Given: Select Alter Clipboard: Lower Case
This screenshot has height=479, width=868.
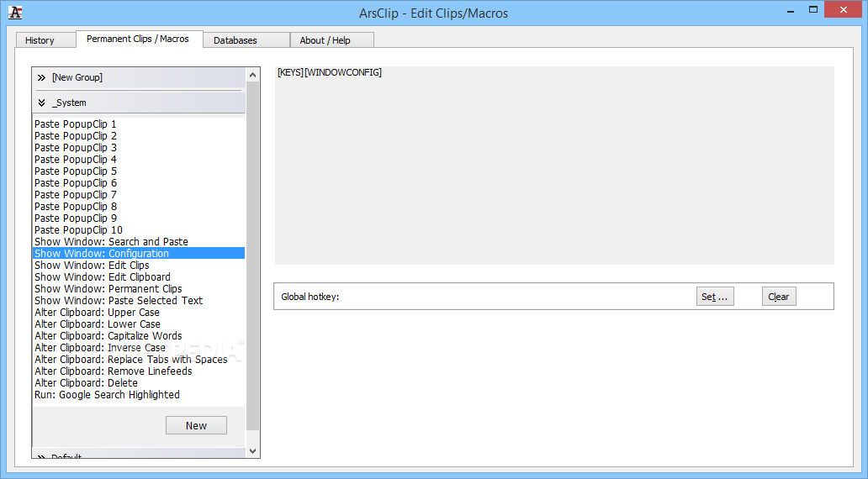Looking at the screenshot, I should click(139, 324).
